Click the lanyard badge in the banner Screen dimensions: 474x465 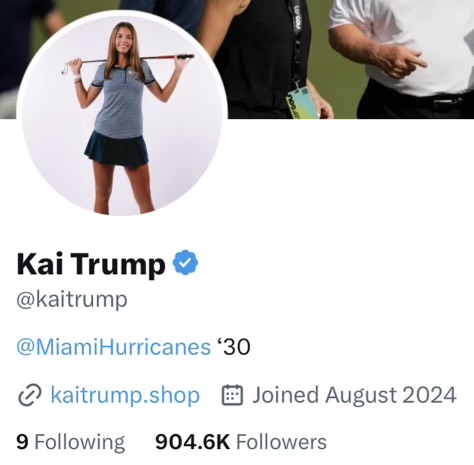pyautogui.click(x=303, y=103)
